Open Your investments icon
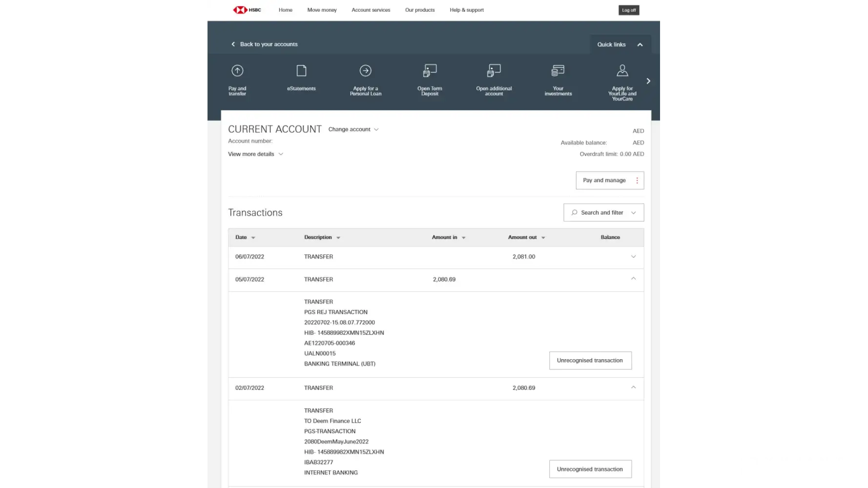This screenshot has width=868, height=488. coord(558,71)
